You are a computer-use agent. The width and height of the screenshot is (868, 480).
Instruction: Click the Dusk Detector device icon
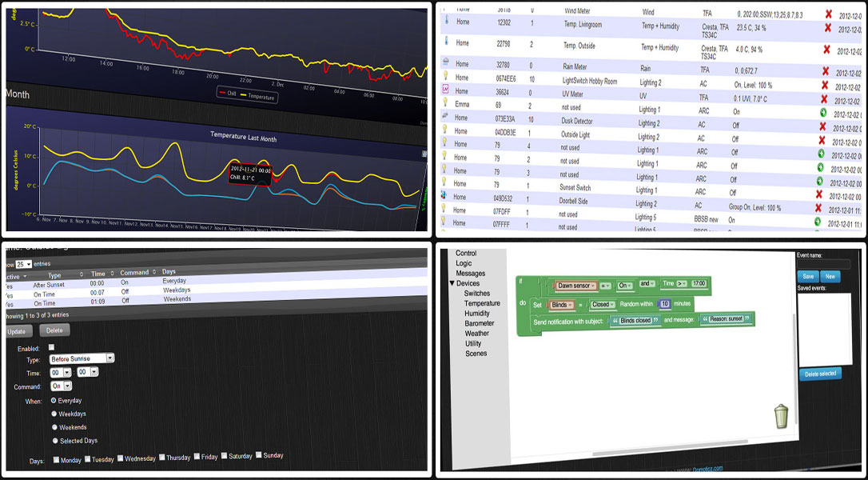tap(444, 117)
